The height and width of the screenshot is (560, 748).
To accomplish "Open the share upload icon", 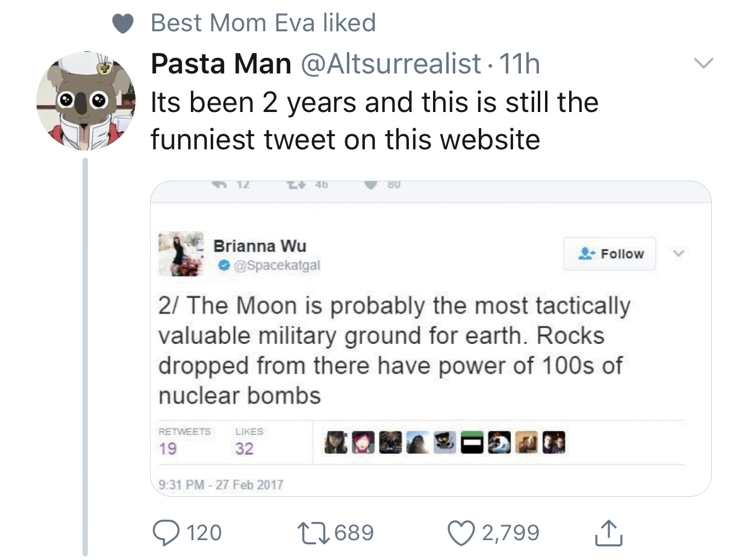I will pos(608,532).
